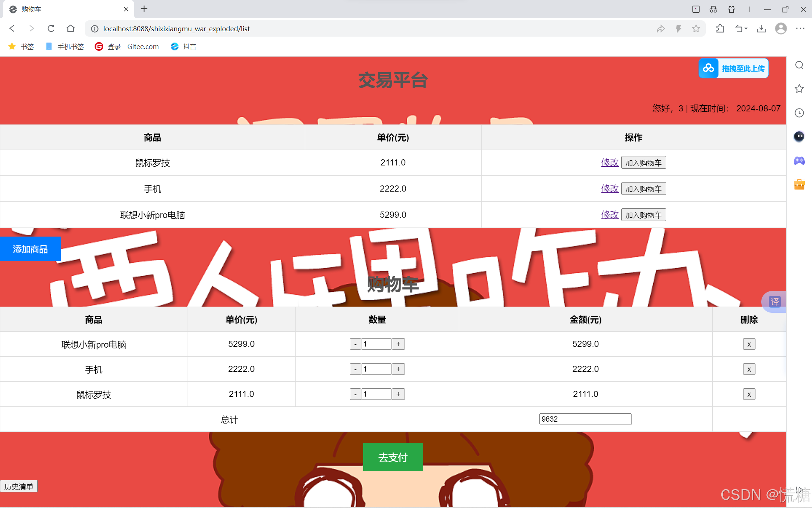Delete 鼠标罗技 from cart
The image size is (812, 508).
[749, 394]
